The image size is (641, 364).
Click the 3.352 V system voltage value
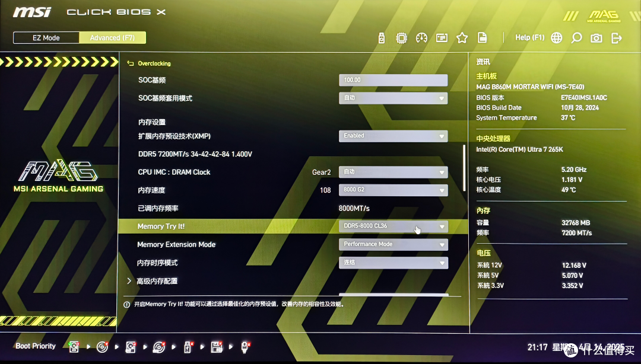(x=572, y=286)
